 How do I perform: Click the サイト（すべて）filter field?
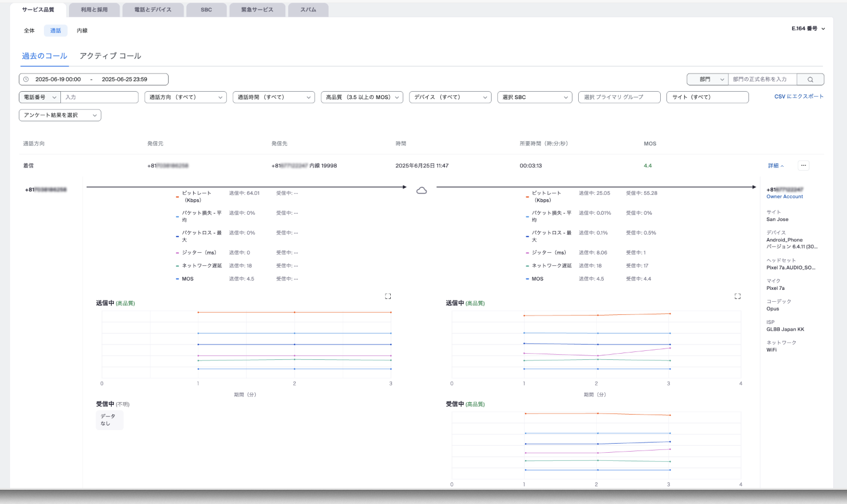[x=707, y=97]
